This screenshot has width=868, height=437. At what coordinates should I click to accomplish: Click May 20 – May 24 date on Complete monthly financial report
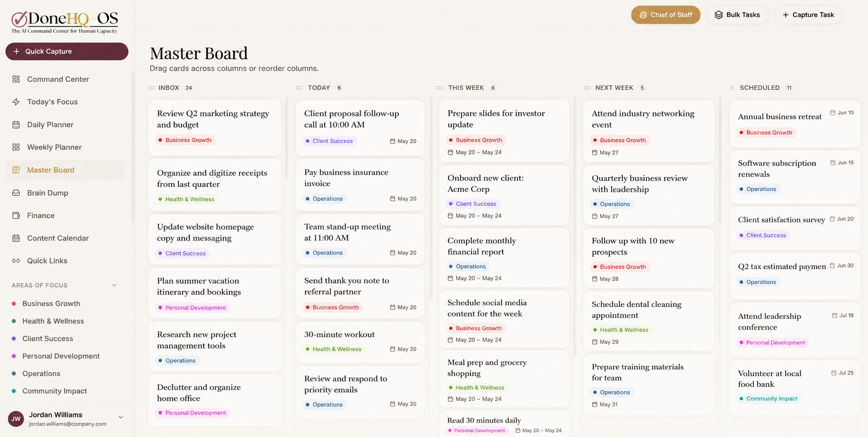click(475, 278)
